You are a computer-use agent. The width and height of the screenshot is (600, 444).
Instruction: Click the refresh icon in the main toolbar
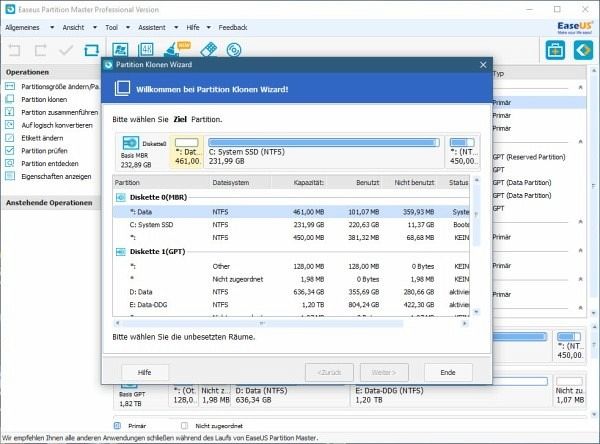pyautogui.click(x=92, y=49)
